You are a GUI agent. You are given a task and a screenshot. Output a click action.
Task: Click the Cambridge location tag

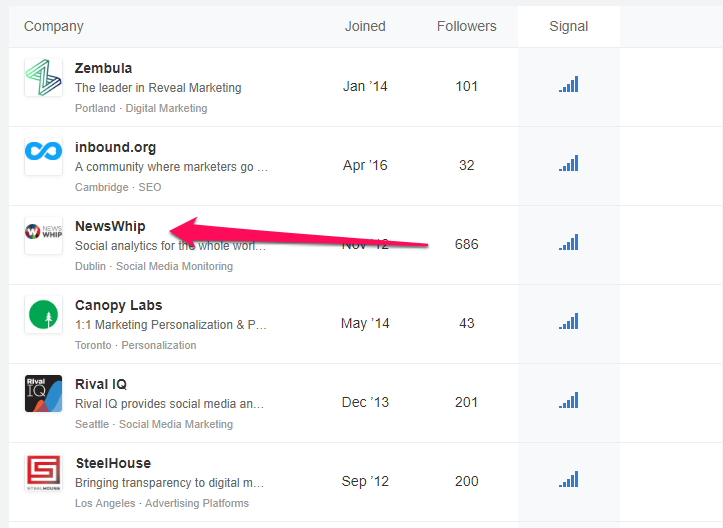click(x=101, y=187)
